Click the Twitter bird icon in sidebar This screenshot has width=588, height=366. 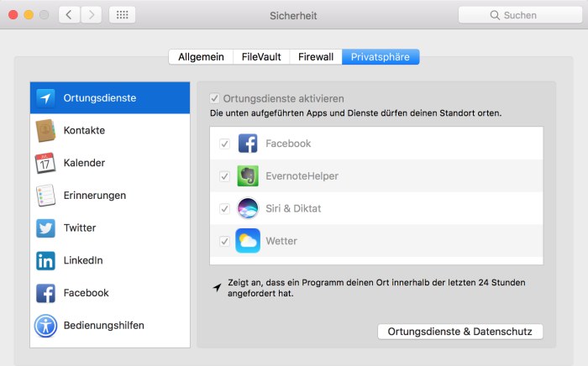[x=45, y=228]
